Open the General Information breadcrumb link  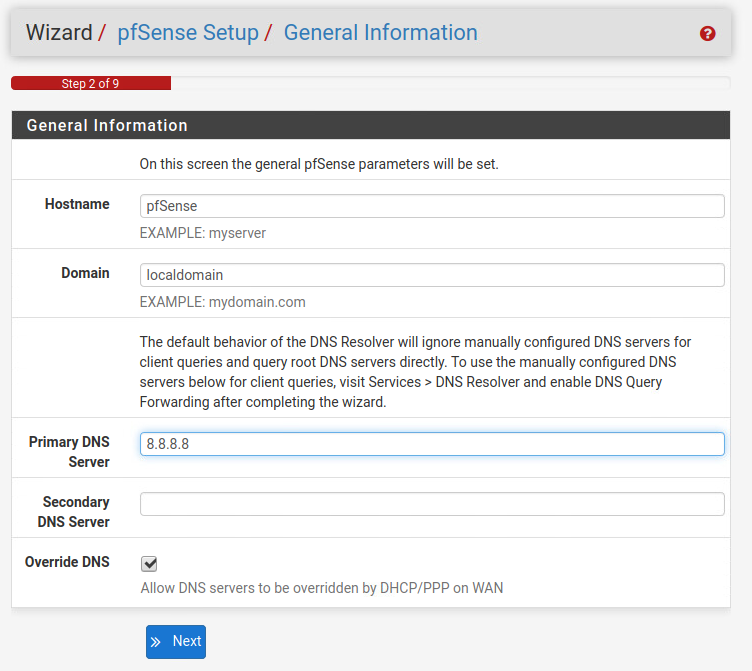[381, 33]
